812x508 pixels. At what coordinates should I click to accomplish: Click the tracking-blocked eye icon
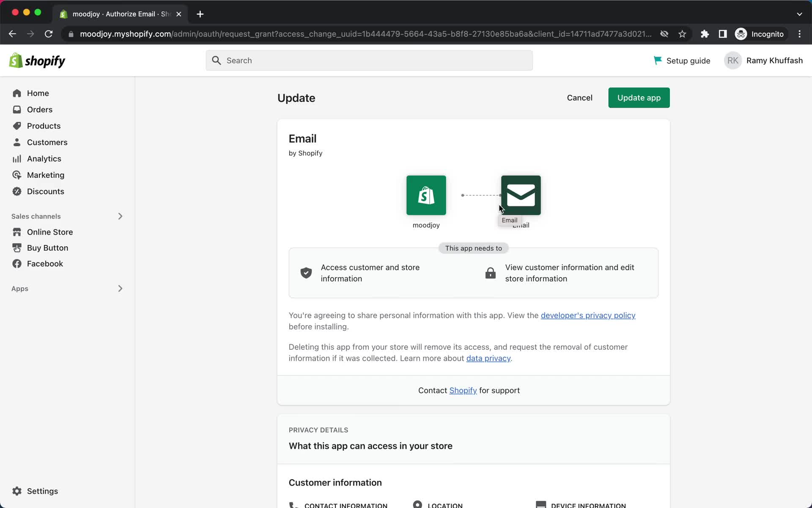tap(664, 34)
